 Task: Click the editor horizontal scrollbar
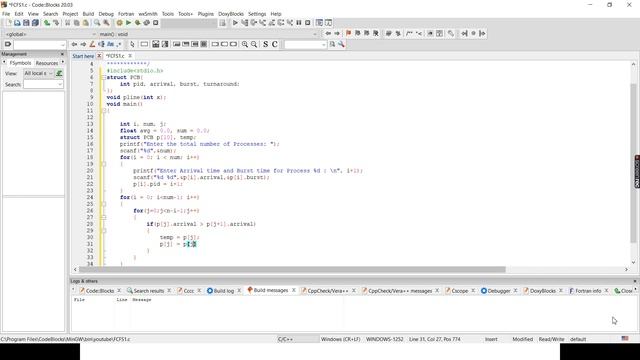coord(292,269)
